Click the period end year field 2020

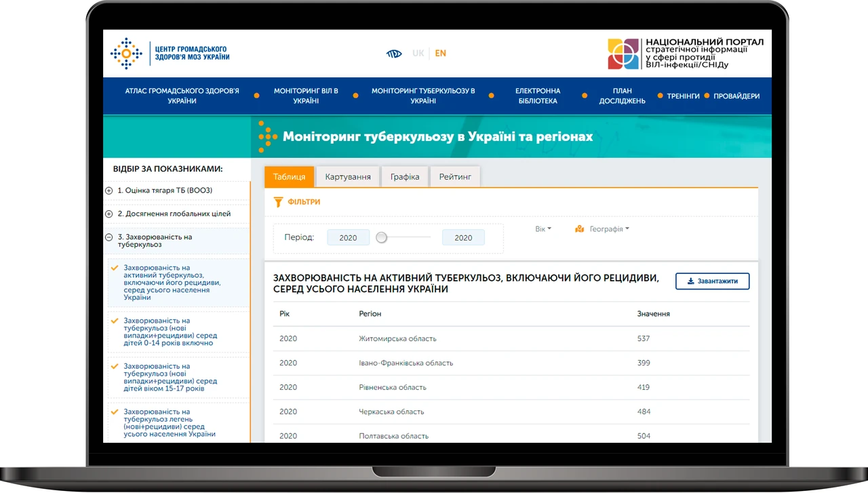463,238
